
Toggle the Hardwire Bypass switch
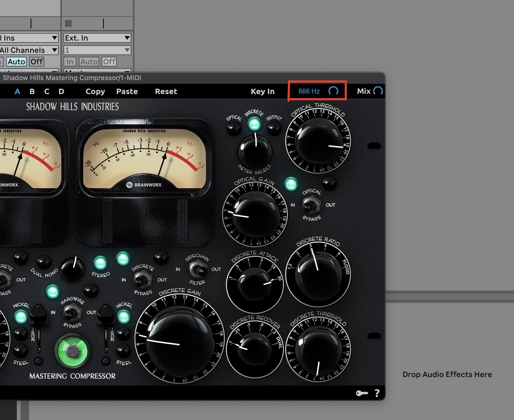72,312
